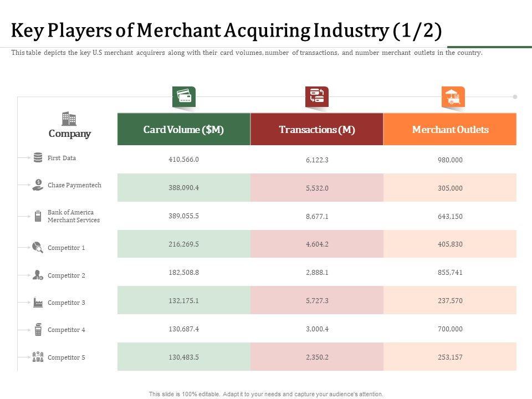Click the red transactions arrows icon

(x=316, y=97)
